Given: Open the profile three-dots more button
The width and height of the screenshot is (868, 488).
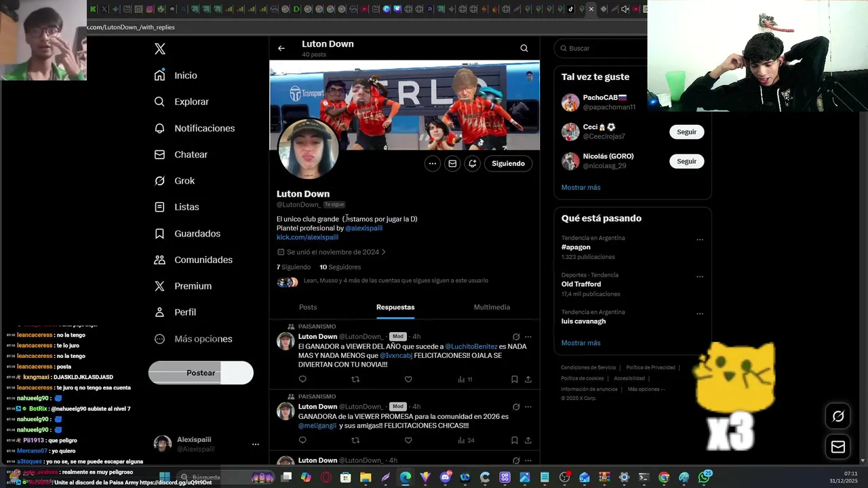Looking at the screenshot, I should [x=432, y=163].
